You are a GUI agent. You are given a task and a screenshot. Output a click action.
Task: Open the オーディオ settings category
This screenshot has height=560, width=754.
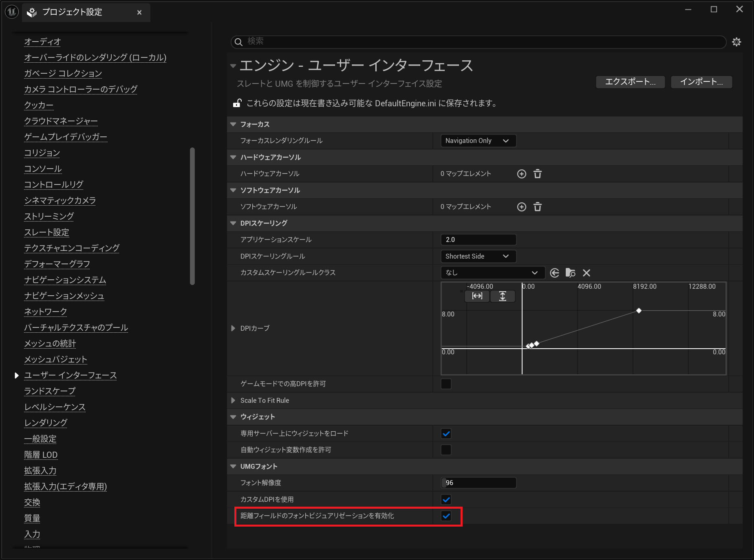click(42, 42)
